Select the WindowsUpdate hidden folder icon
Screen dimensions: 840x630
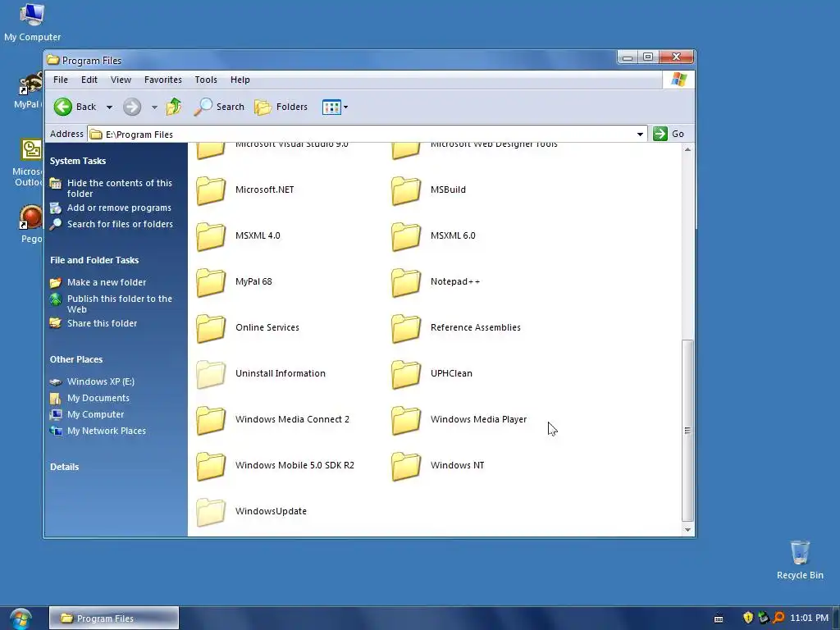[211, 513]
